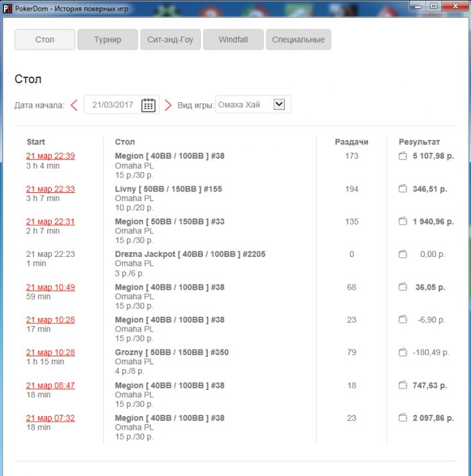The height and width of the screenshot is (476, 471).
Task: Open session link 21 мар 10:28 lasting 17 min
Action: [x=50, y=319]
